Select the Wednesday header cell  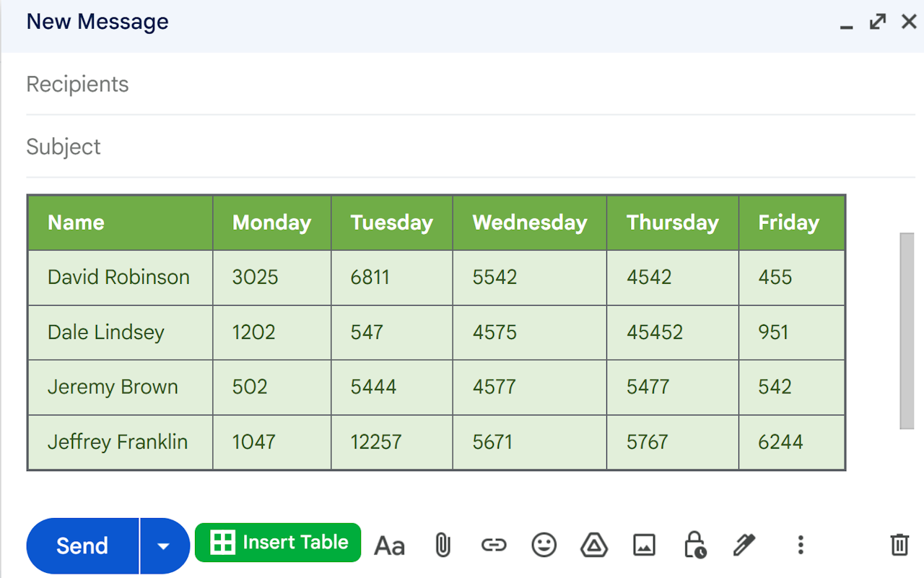coord(529,223)
